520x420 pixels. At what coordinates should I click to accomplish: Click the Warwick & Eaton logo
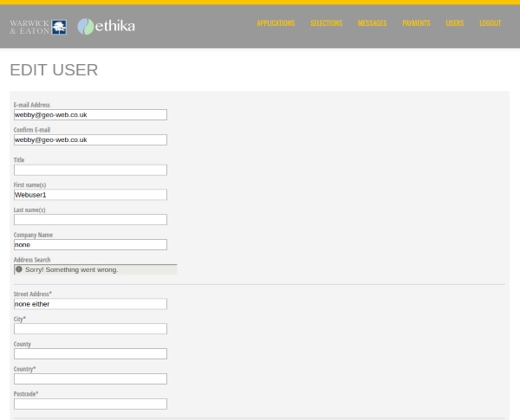pyautogui.click(x=38, y=27)
